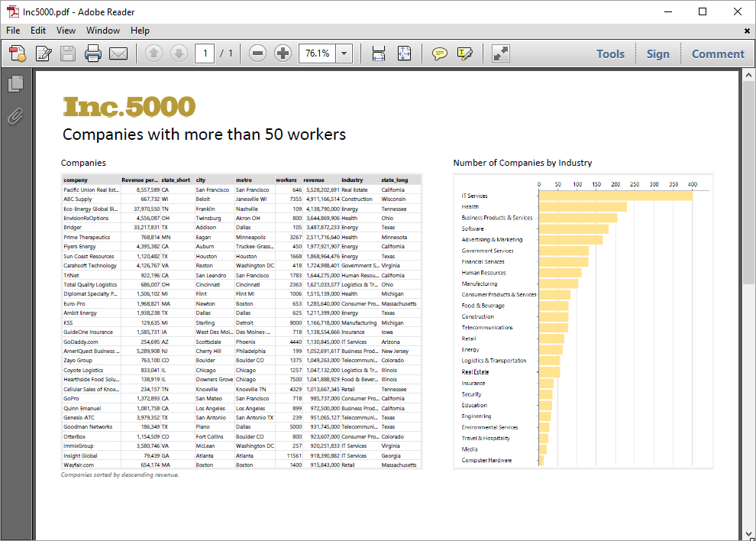Click the edit/sign document toolbar icon
This screenshot has width=756, height=541.
point(44,53)
